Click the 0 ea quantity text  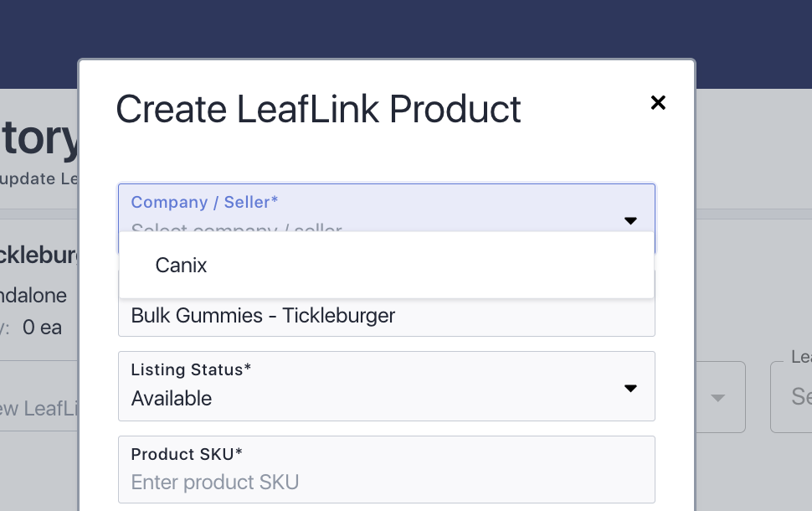click(x=42, y=328)
